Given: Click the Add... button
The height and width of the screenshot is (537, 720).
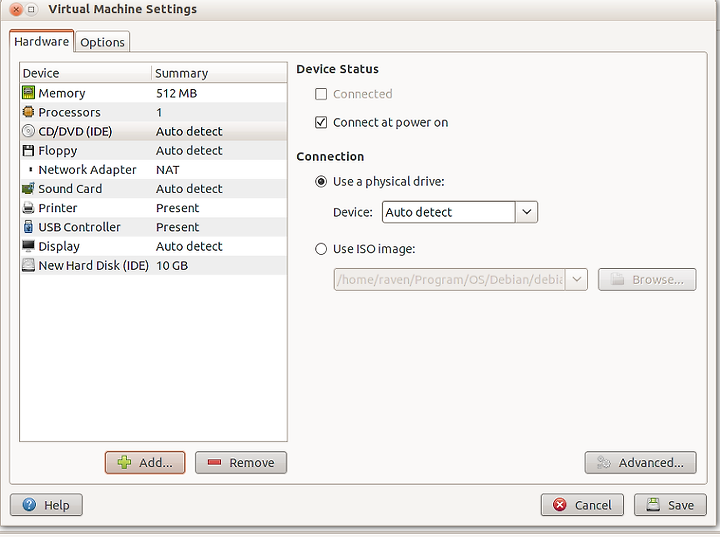Looking at the screenshot, I should [145, 463].
